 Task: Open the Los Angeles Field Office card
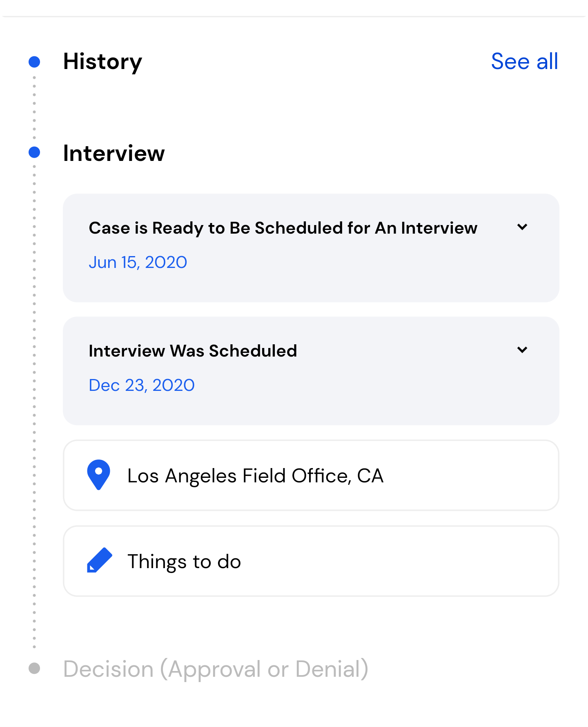coord(311,475)
